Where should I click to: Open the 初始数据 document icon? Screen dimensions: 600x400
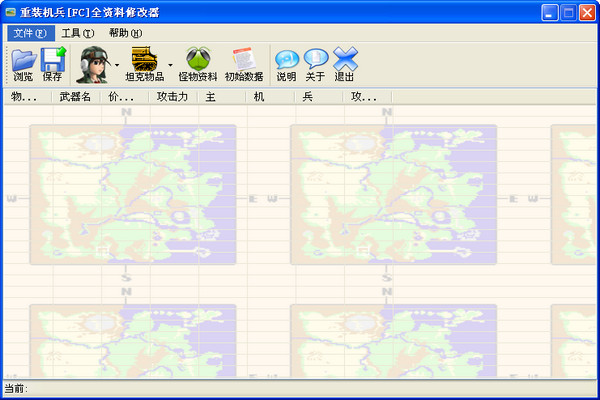click(244, 64)
